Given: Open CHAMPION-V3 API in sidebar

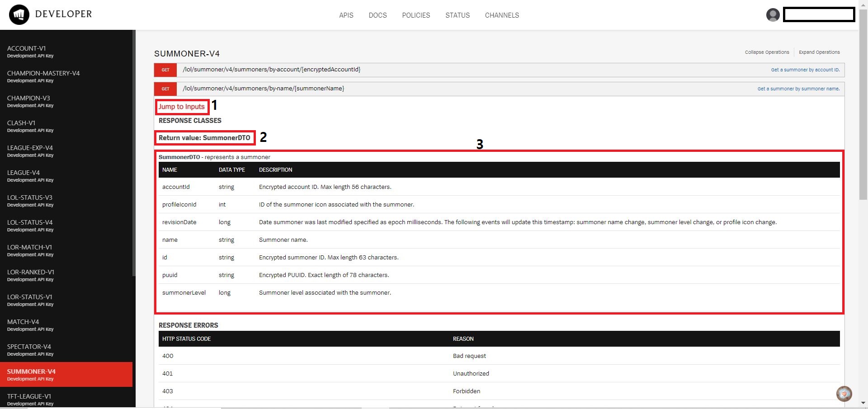Looking at the screenshot, I should pos(66,101).
